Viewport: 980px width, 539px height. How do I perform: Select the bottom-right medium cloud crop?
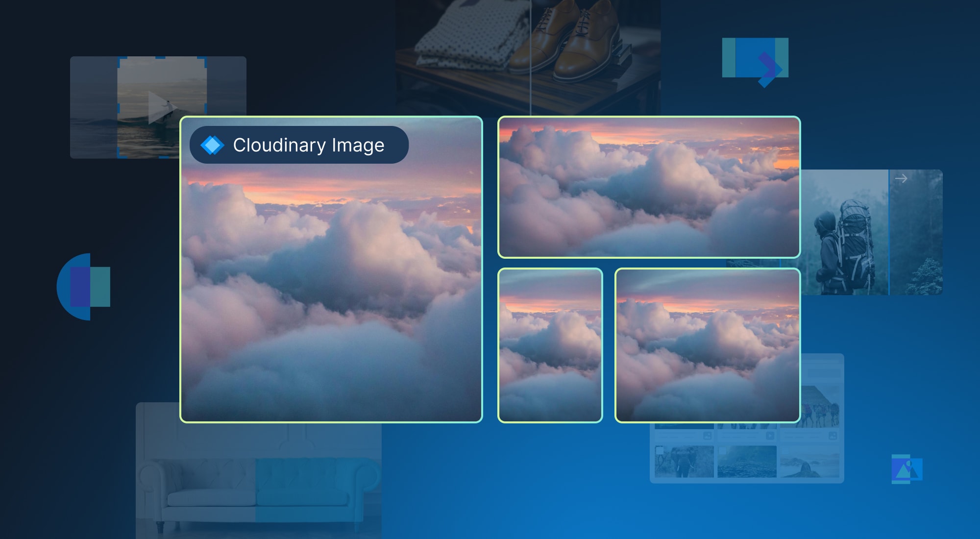708,345
